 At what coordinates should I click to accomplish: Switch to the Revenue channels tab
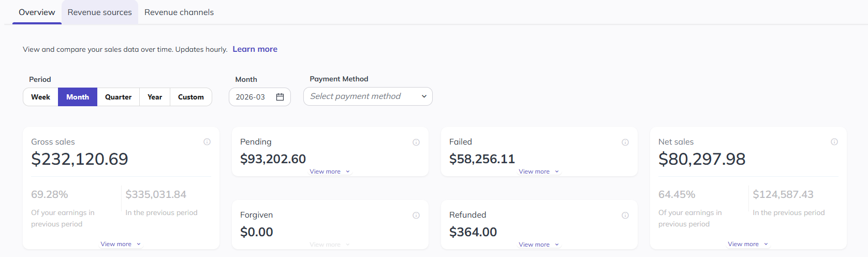pos(179,12)
